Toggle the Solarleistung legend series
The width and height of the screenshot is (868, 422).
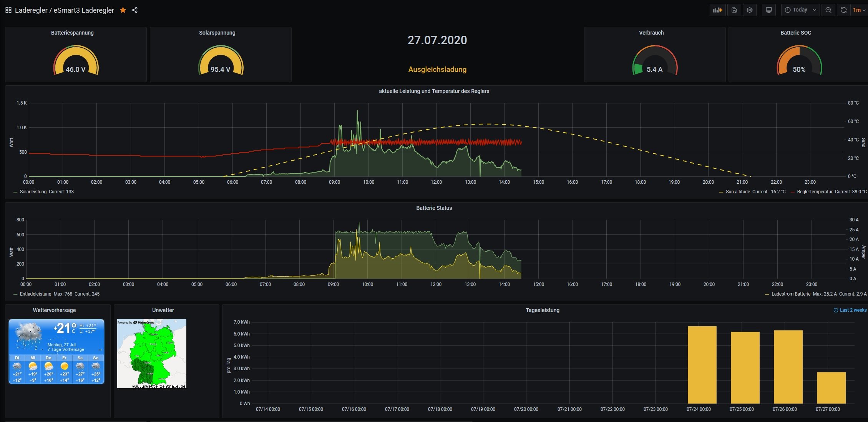(x=33, y=192)
